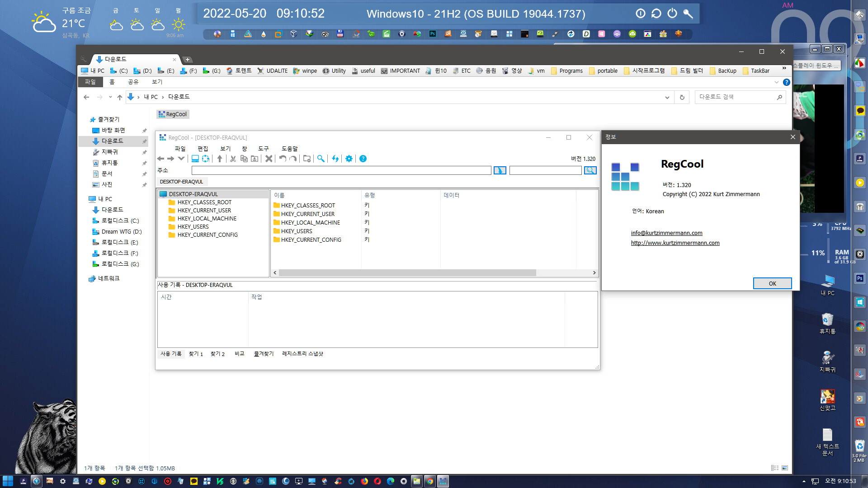Viewport: 868px width, 488px height.
Task: Click the undo arrow in the RegCool toolbar
Action: (283, 159)
